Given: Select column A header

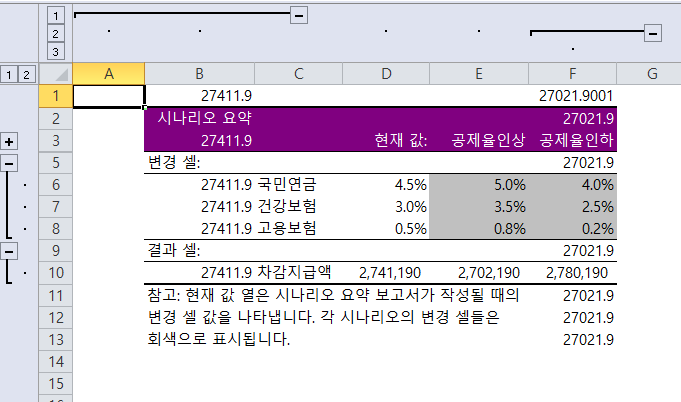Looking at the screenshot, I should (108, 74).
